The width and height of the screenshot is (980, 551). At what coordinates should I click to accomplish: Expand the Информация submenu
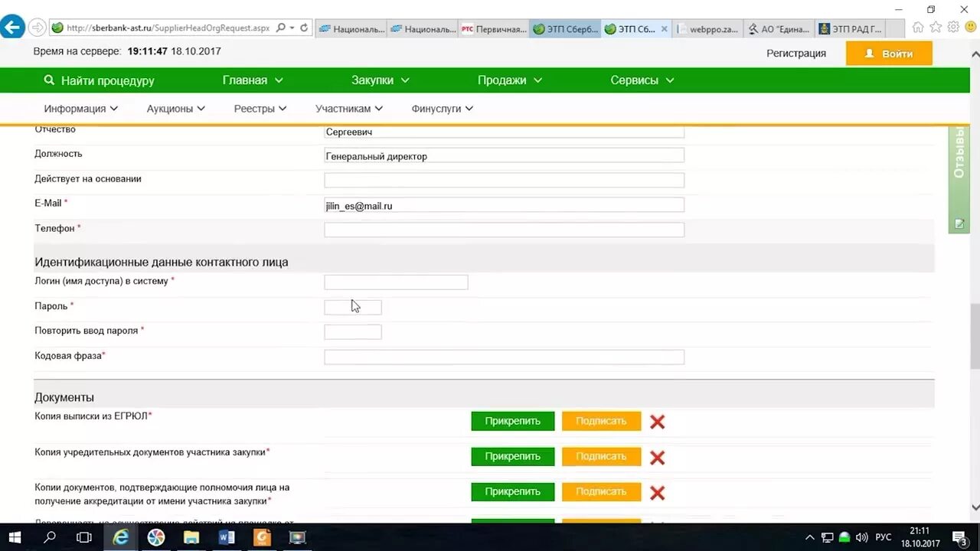tap(81, 109)
